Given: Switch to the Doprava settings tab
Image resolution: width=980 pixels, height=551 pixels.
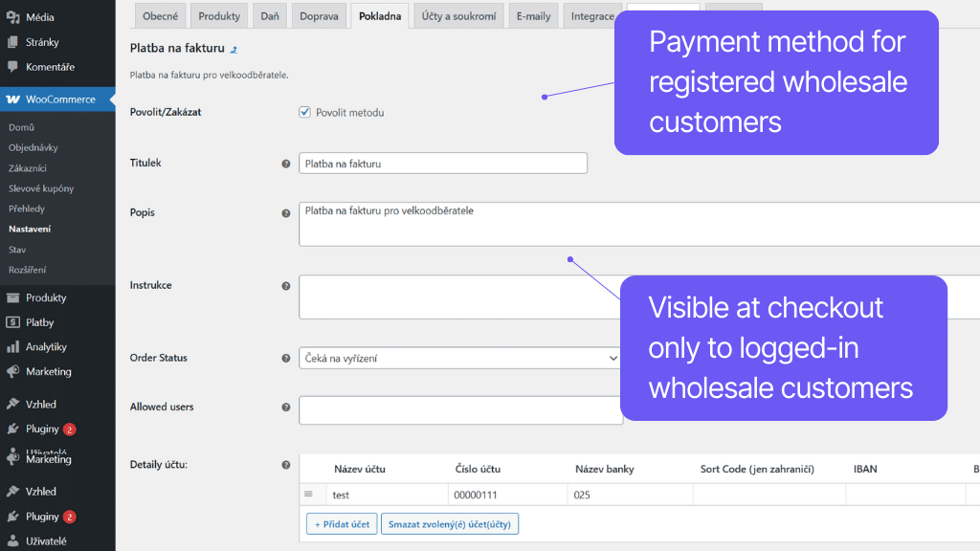Looking at the screenshot, I should click(319, 16).
